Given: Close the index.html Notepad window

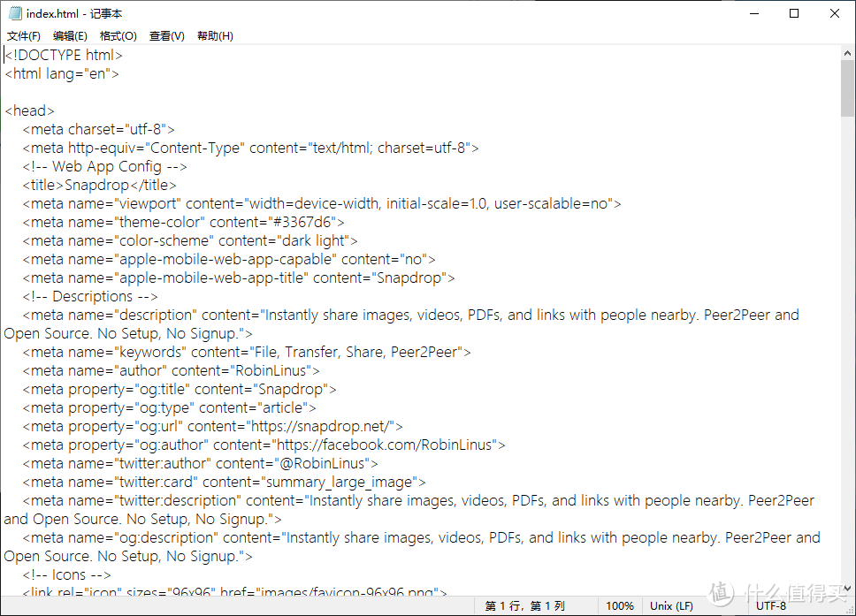Looking at the screenshot, I should 834,13.
